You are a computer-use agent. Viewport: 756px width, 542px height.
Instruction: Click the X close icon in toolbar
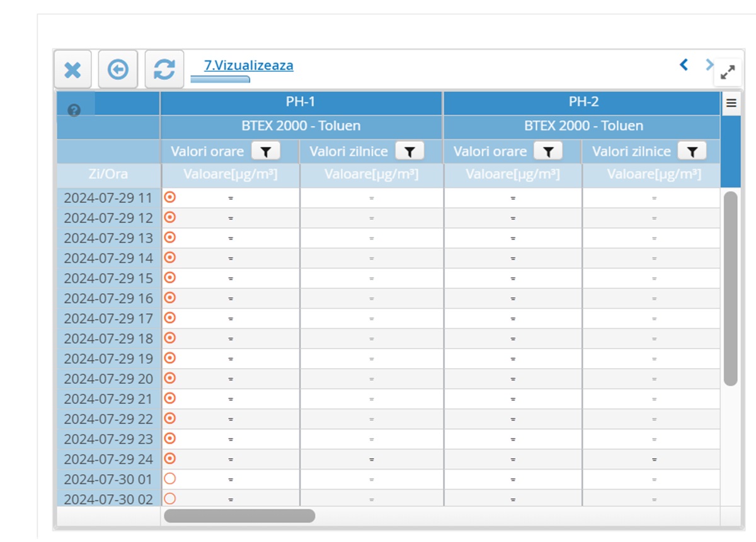click(x=72, y=69)
